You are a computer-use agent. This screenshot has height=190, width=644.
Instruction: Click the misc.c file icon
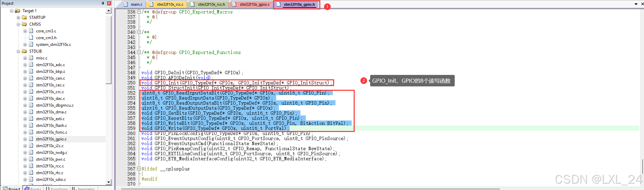tap(31, 58)
